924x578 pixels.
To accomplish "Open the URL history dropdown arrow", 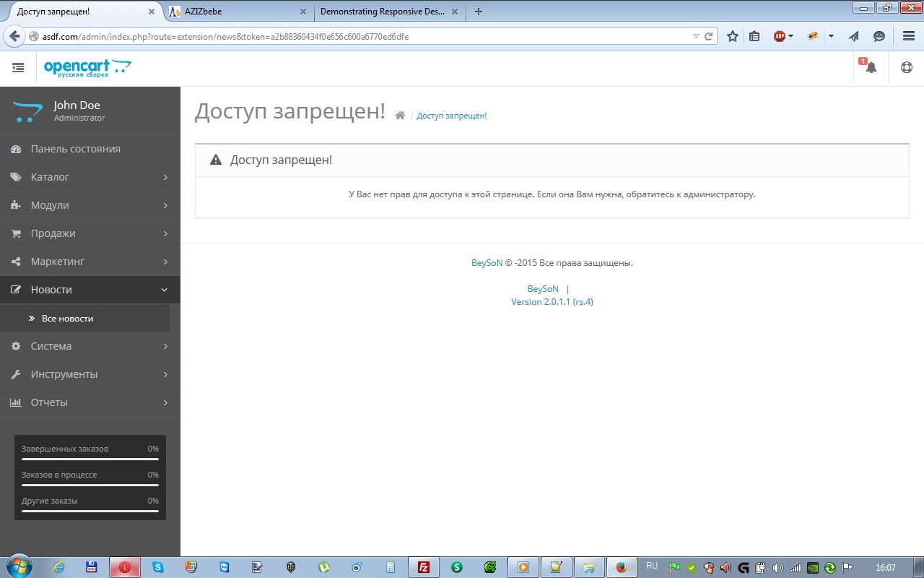I will click(x=696, y=36).
